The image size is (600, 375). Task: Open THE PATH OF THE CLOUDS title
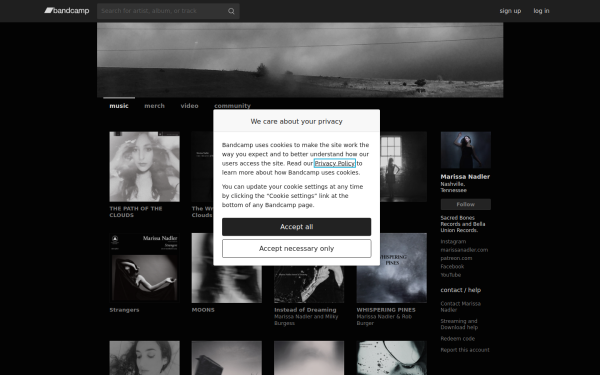(136, 212)
